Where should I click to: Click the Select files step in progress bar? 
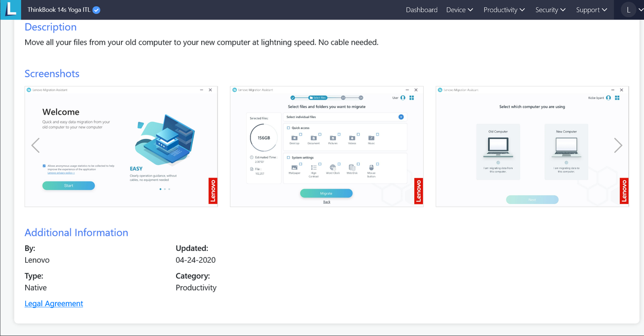[318, 97]
